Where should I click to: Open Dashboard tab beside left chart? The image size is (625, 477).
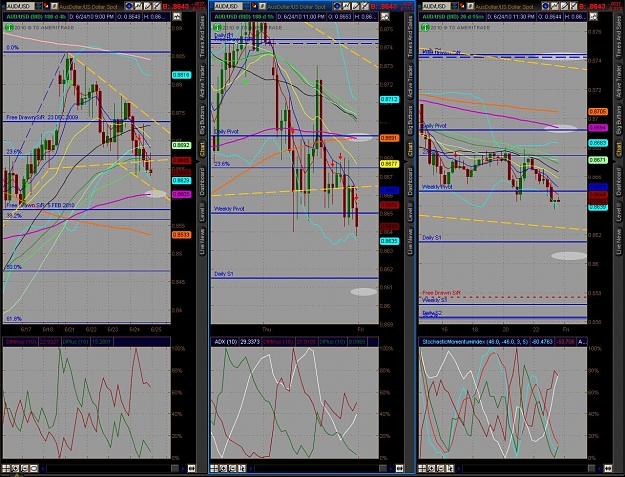click(x=202, y=181)
